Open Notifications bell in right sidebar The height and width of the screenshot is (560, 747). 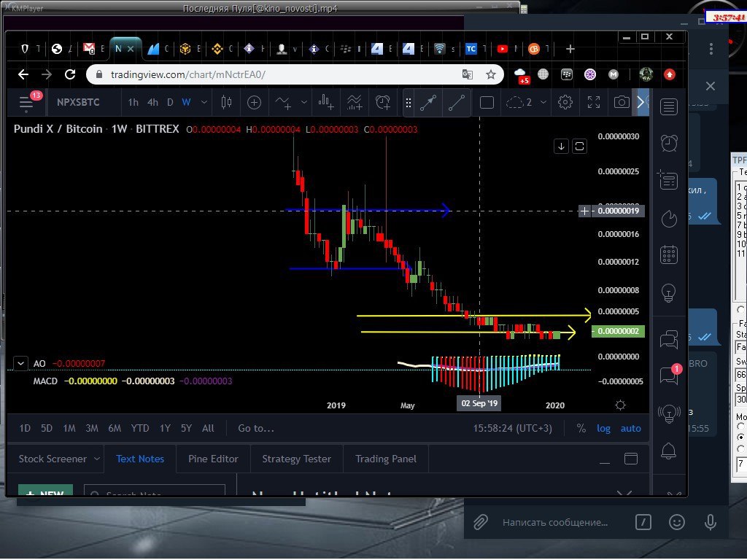tap(668, 451)
